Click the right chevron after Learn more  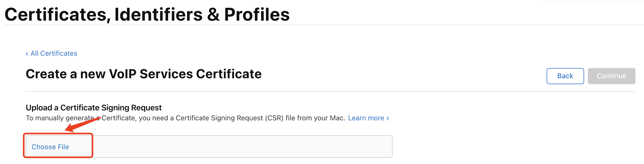point(388,118)
